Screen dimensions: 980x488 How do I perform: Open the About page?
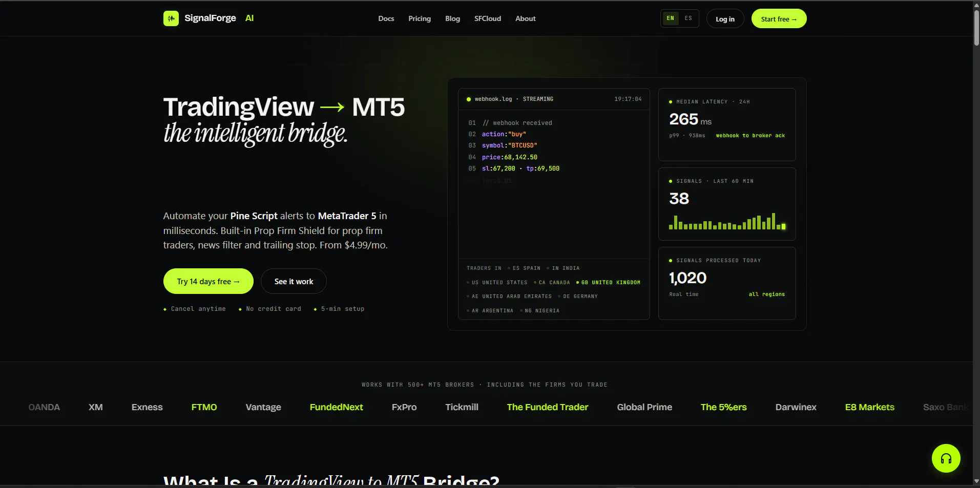(x=525, y=18)
